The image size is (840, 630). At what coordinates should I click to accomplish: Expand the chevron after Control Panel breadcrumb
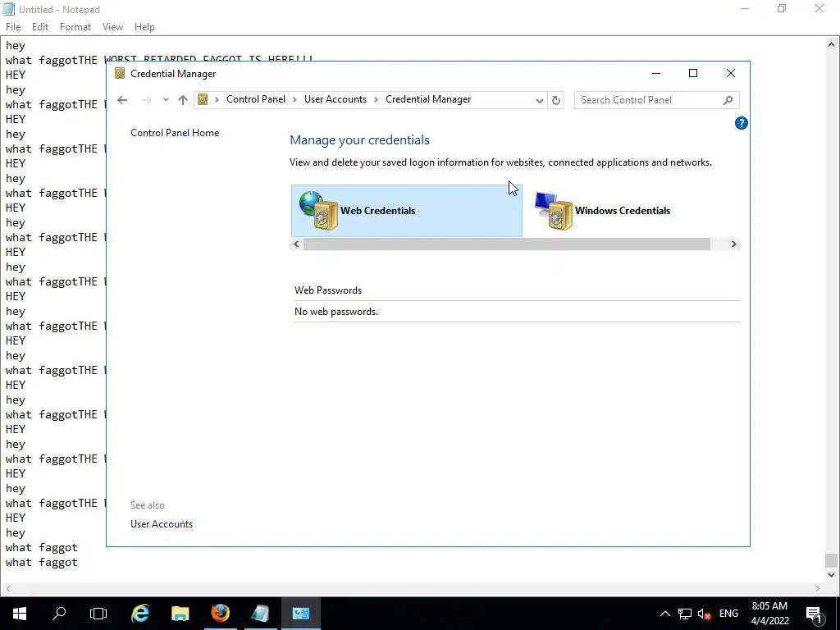coord(294,99)
